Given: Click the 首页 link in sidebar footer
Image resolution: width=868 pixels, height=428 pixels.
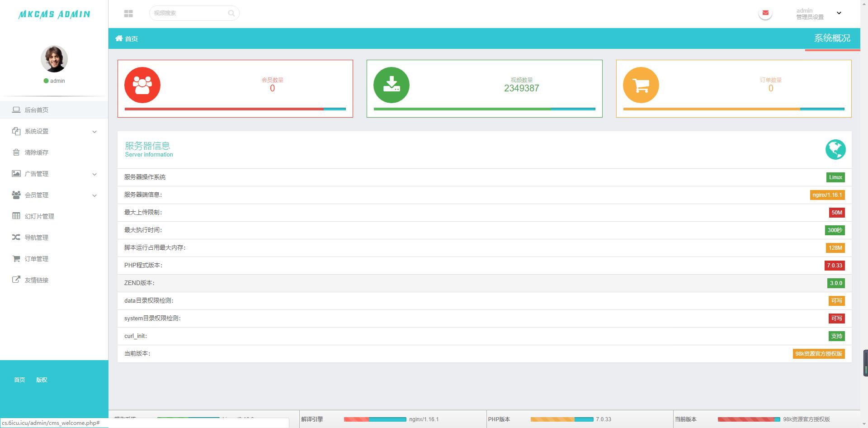Looking at the screenshot, I should [x=19, y=380].
